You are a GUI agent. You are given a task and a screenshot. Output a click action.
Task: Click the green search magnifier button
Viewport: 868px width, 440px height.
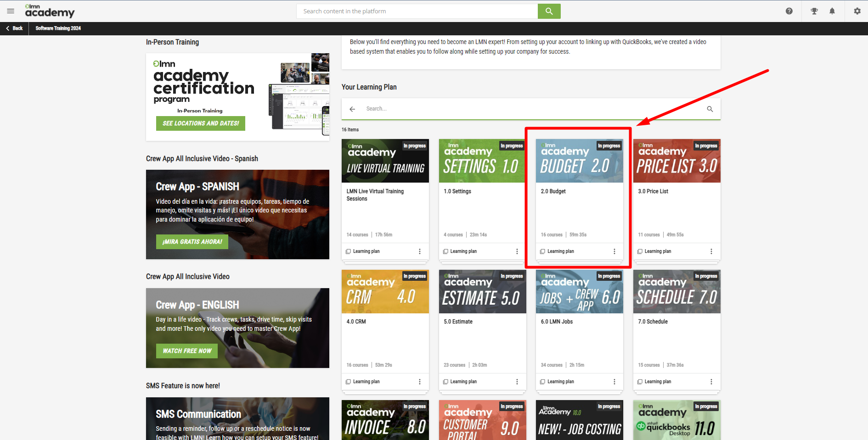click(x=549, y=11)
